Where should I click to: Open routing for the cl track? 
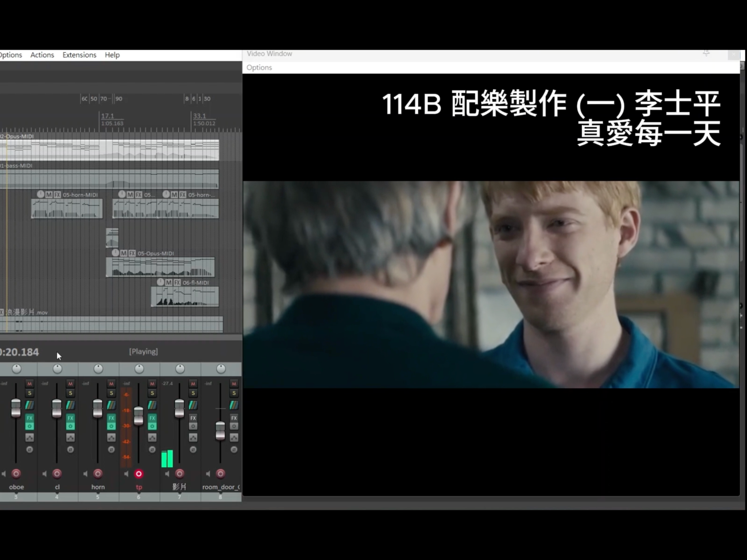tap(70, 405)
